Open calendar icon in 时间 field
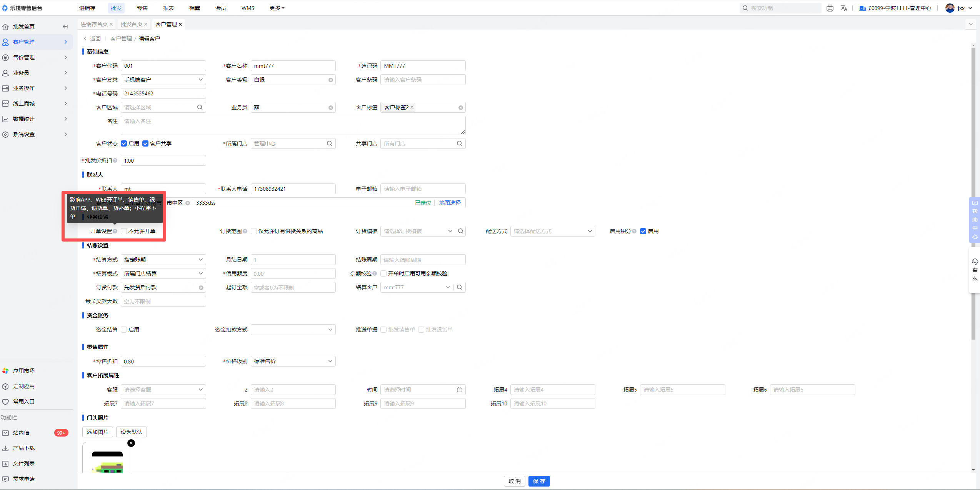Viewport: 980px width, 490px height. 459,390
